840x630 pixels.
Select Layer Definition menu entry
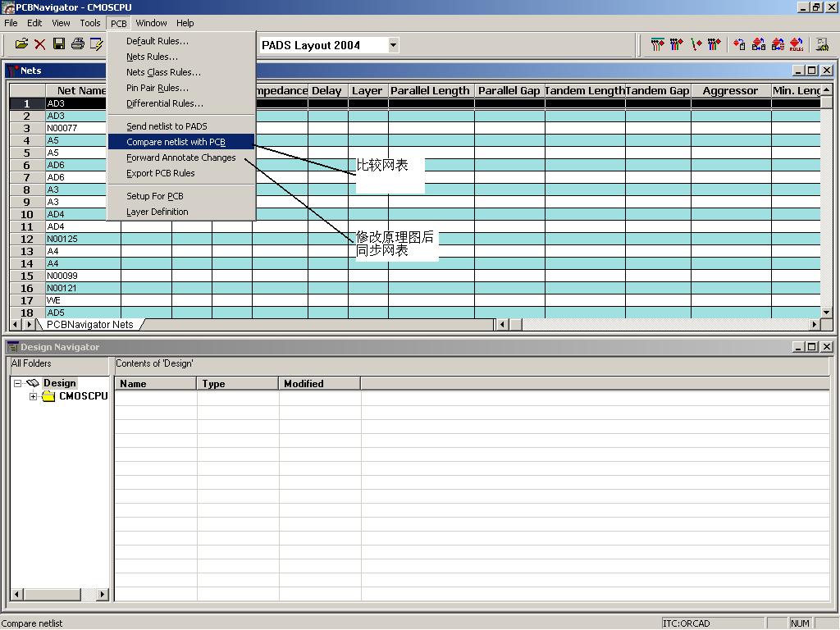click(181, 212)
